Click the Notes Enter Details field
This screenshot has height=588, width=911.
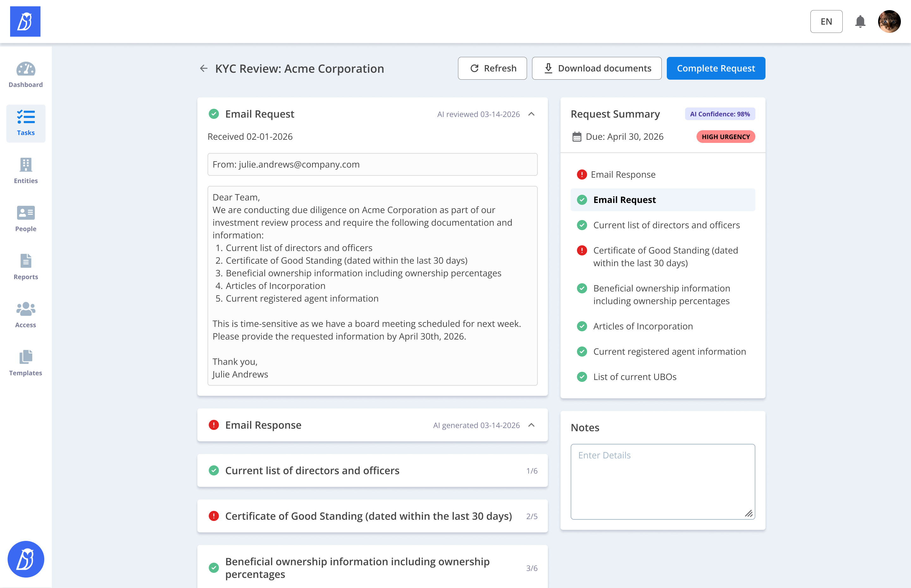(x=662, y=481)
